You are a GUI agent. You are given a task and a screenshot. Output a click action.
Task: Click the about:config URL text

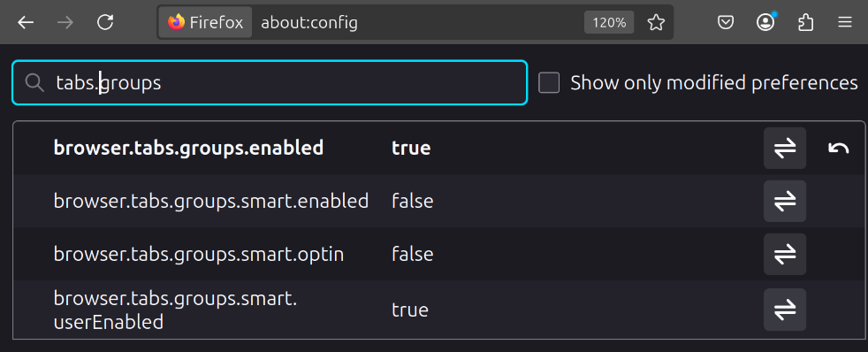pyautogui.click(x=309, y=23)
